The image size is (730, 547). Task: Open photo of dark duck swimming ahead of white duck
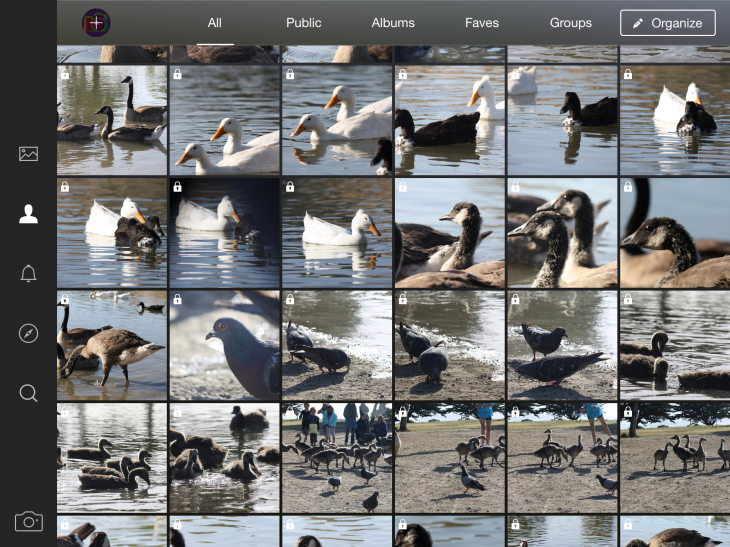tap(450, 120)
